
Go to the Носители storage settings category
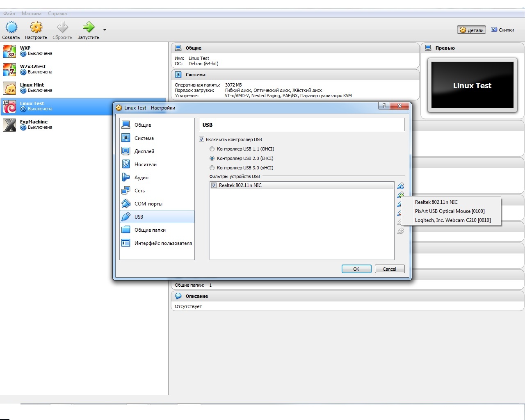point(157,164)
